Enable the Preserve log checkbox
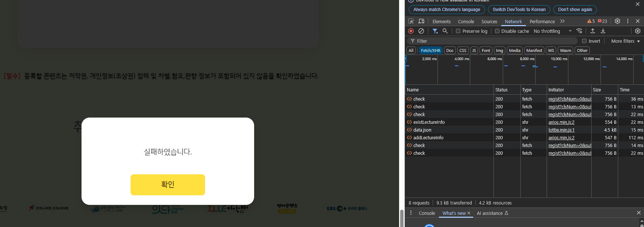The width and height of the screenshot is (644, 227). [x=458, y=31]
